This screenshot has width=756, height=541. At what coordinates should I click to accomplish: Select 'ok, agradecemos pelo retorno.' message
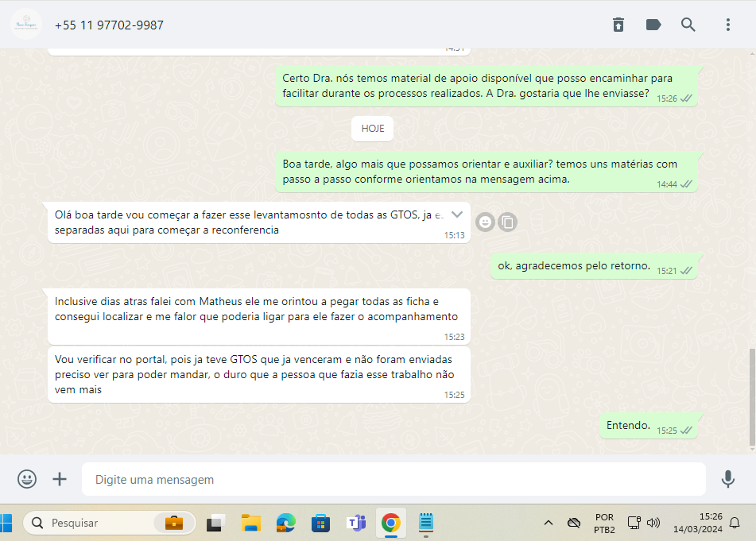pos(594,266)
